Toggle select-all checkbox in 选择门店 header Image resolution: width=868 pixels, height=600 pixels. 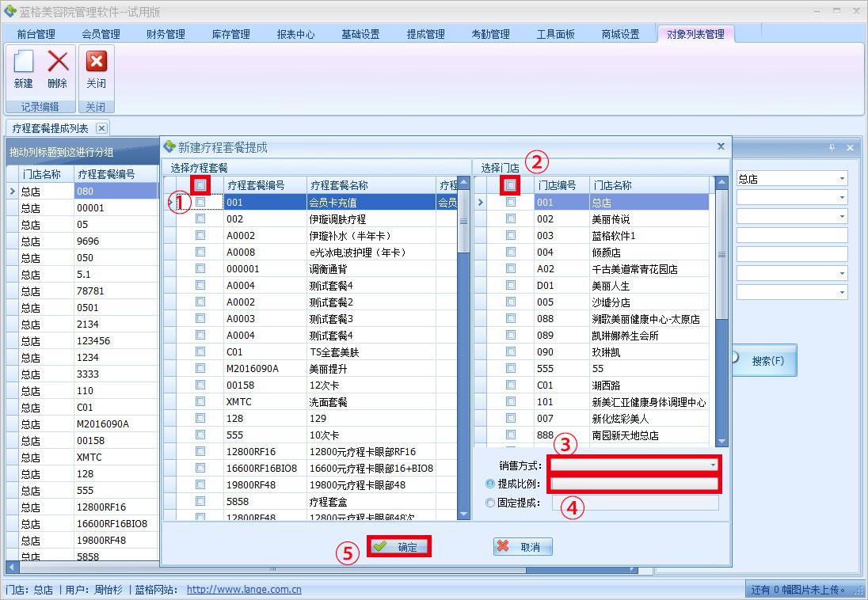click(510, 185)
